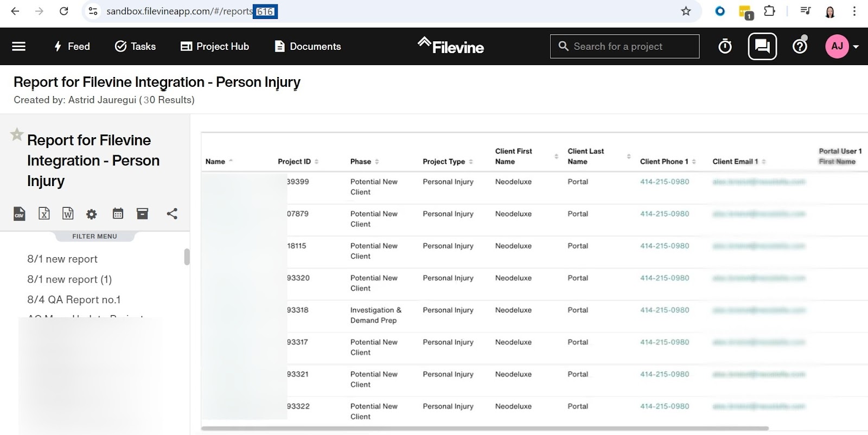Click the archive box icon
Screen dimensions: 868x435
(142, 214)
